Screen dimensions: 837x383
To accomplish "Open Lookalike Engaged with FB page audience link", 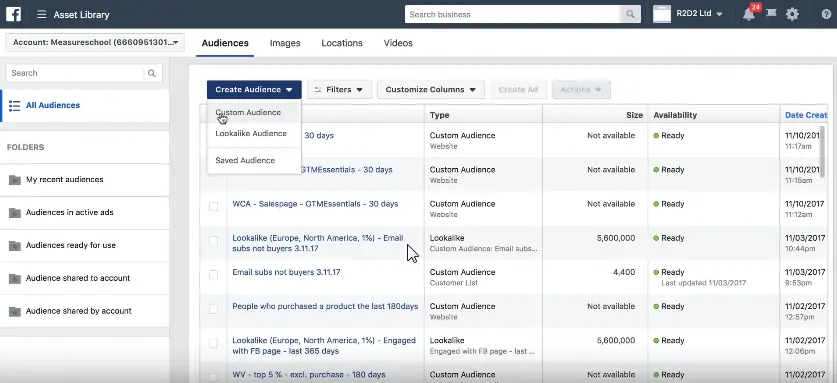I will (x=323, y=346).
